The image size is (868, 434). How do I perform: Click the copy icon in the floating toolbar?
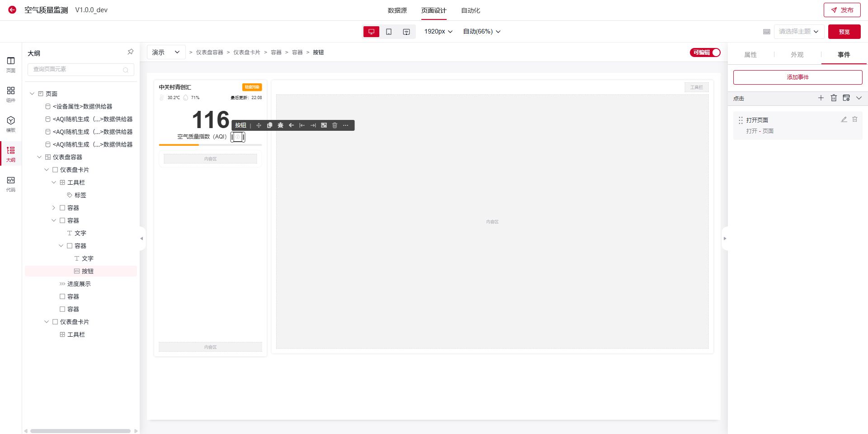269,125
